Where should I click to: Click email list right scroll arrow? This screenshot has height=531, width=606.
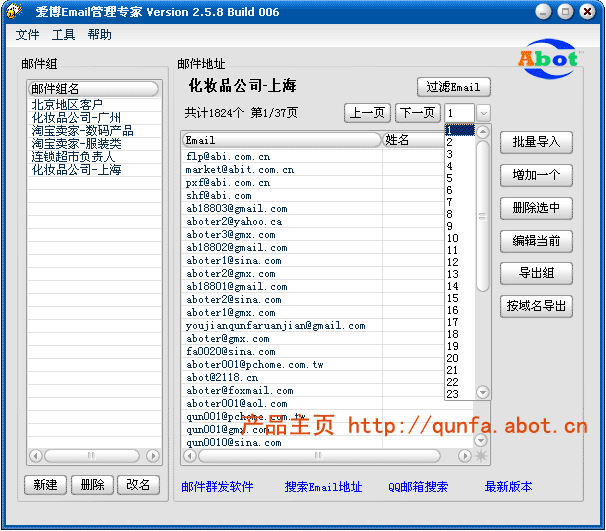click(465, 456)
